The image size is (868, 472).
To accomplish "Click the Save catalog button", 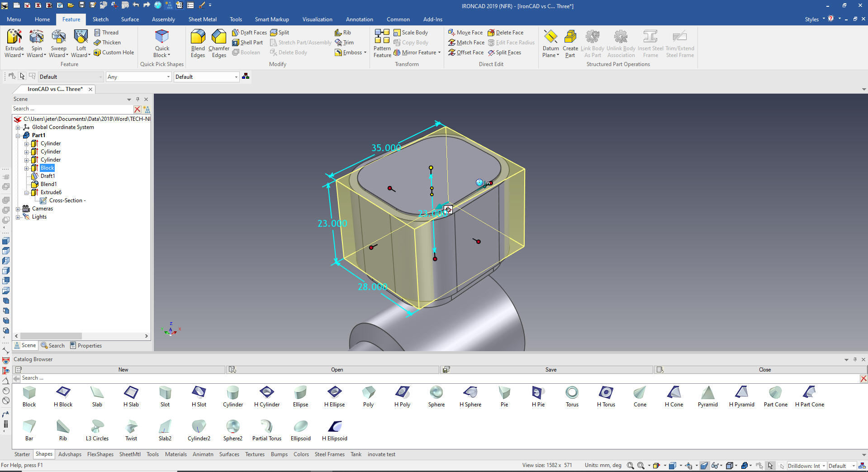I will tap(550, 370).
